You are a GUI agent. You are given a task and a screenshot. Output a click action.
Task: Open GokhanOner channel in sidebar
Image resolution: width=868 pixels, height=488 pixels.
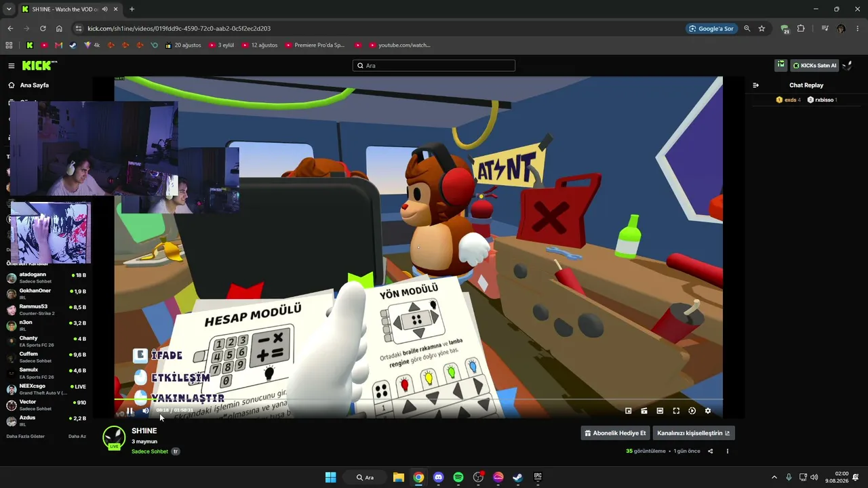click(x=46, y=293)
